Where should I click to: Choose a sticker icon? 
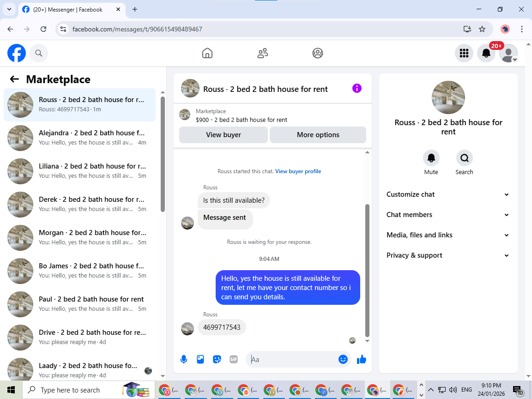coord(217,359)
